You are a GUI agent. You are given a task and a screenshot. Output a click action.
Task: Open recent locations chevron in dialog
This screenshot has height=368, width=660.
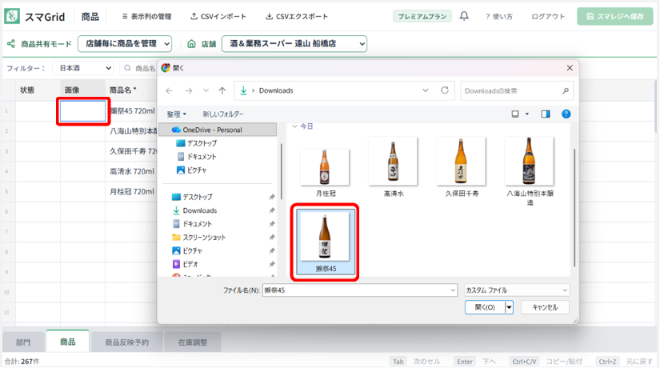[206, 91]
